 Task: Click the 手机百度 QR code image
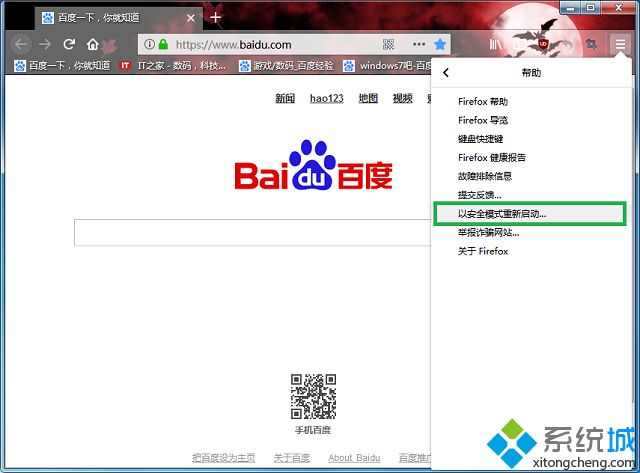point(313,396)
